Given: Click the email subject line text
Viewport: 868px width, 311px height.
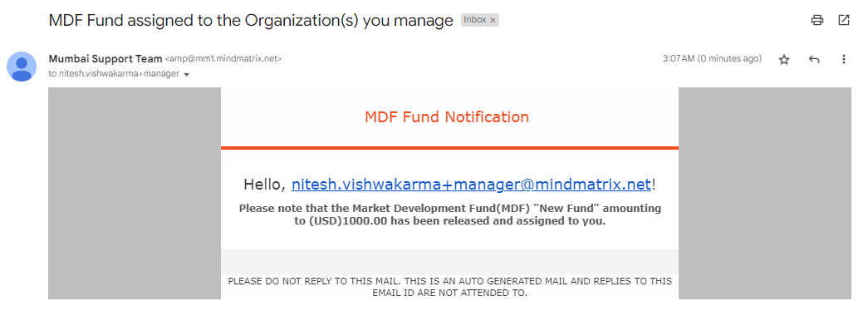Looking at the screenshot, I should [252, 21].
